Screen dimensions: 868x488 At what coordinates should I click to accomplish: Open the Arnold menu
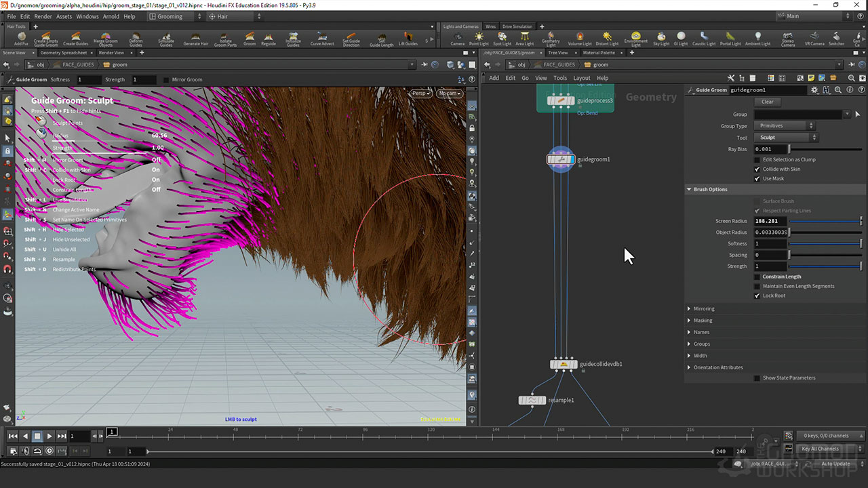111,16
